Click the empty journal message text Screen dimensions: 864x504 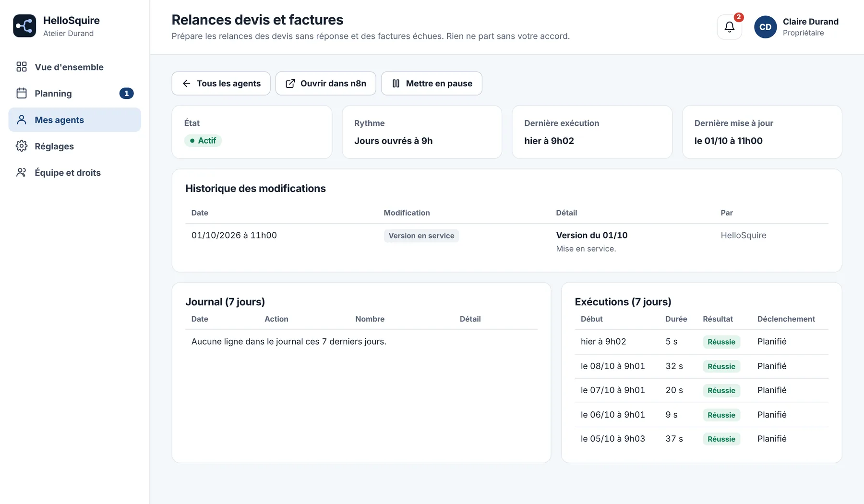pos(289,342)
